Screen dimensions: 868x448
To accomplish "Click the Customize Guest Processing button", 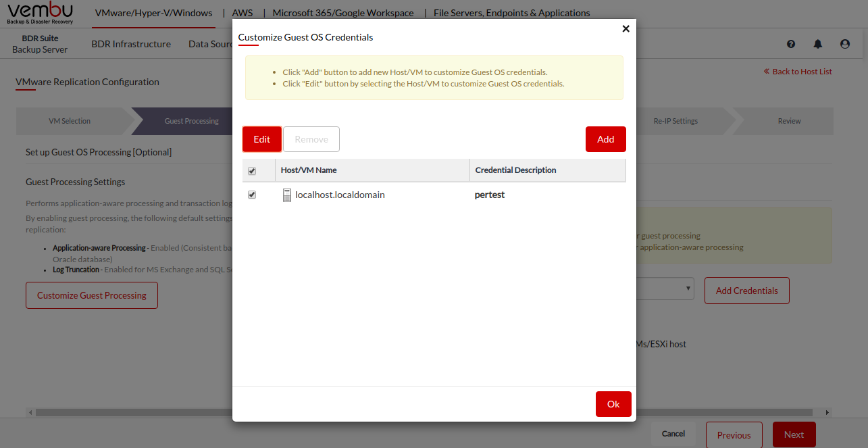I will click(x=92, y=295).
